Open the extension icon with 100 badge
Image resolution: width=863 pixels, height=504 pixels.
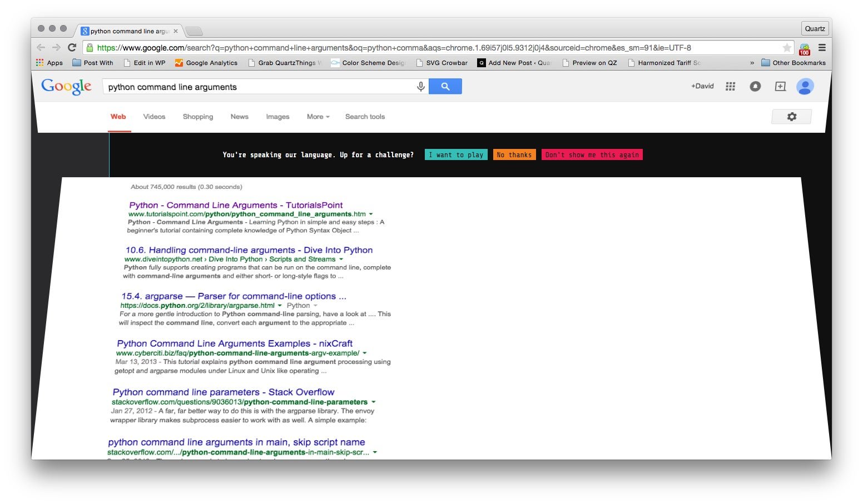tap(805, 49)
